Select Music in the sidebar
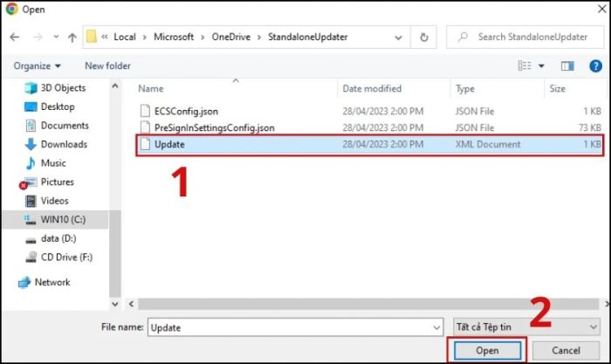The height and width of the screenshot is (364, 611). (x=53, y=163)
